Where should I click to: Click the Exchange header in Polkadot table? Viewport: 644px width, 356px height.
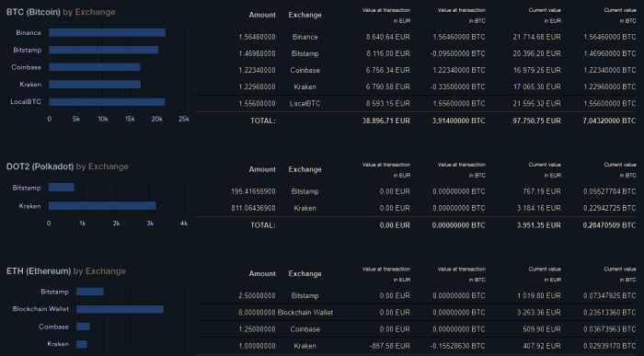pos(305,169)
